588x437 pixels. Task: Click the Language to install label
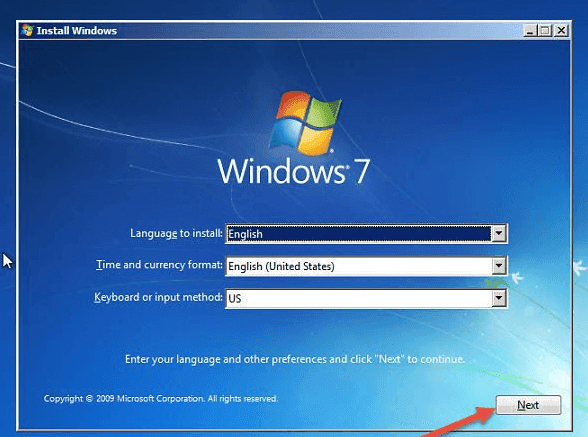[x=176, y=233]
